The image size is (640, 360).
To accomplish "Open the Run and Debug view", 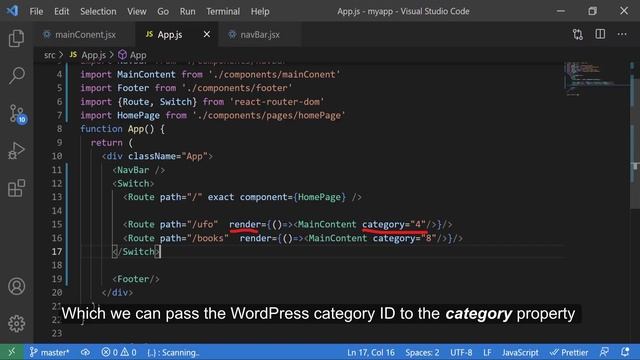I will tap(16, 151).
